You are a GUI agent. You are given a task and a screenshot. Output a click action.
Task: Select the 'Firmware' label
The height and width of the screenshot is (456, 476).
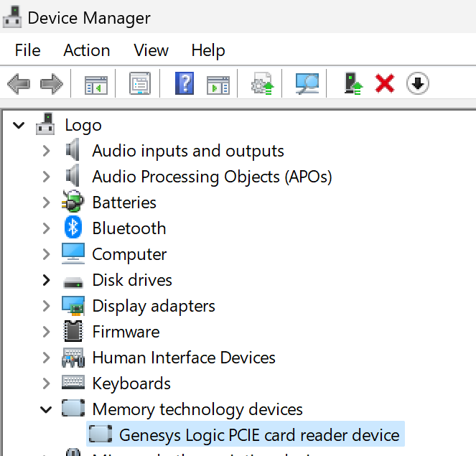click(x=126, y=332)
